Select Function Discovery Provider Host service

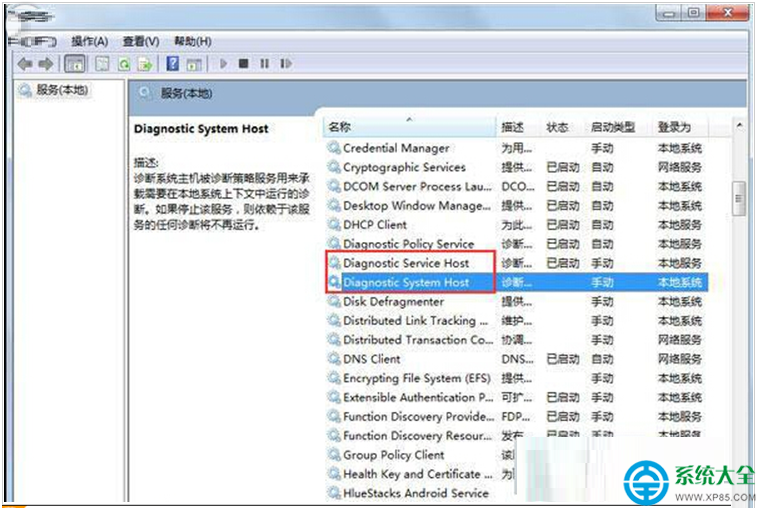coord(517,417)
